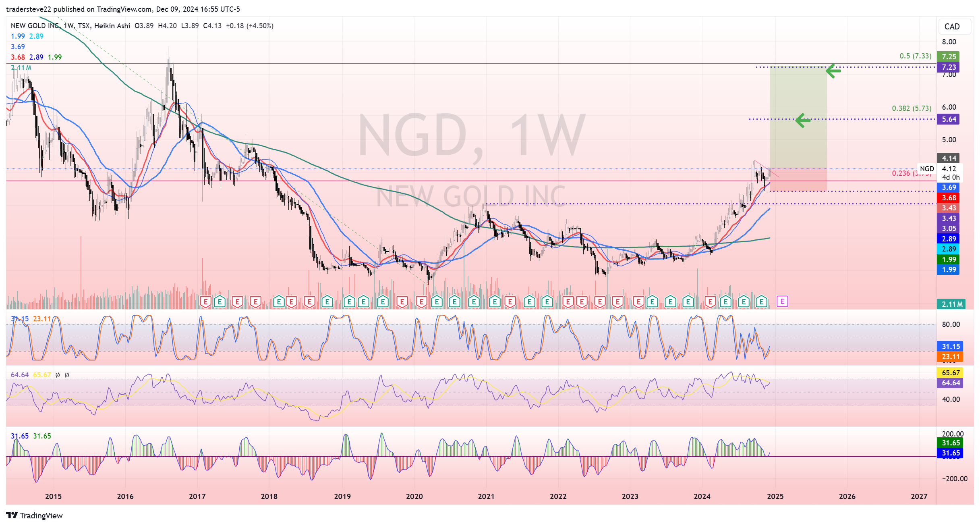Click the light-blue 1.99 indicator value in legend
The height and width of the screenshot is (526, 980).
(18, 36)
